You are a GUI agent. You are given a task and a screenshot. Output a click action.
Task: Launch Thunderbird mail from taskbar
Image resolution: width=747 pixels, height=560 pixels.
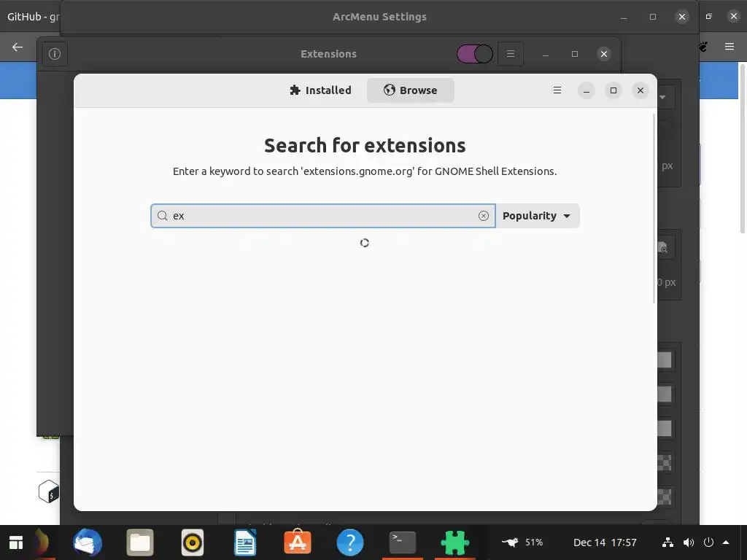pyautogui.click(x=88, y=542)
